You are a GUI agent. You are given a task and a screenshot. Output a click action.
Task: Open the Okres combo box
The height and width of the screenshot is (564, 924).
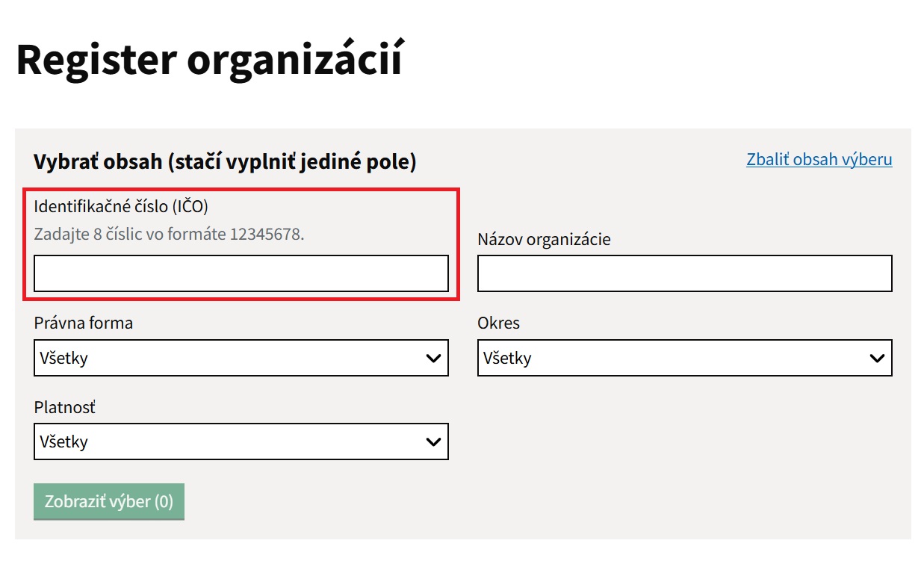click(x=684, y=358)
